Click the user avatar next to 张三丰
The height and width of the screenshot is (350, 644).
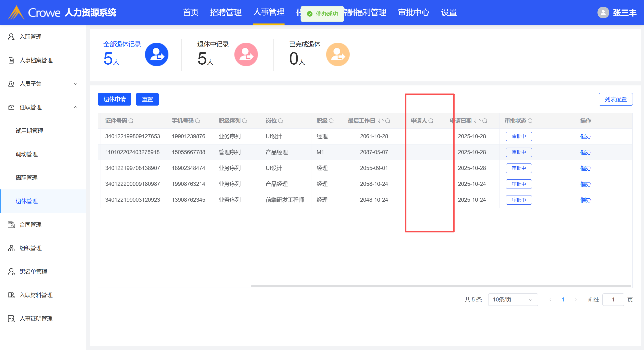click(603, 13)
